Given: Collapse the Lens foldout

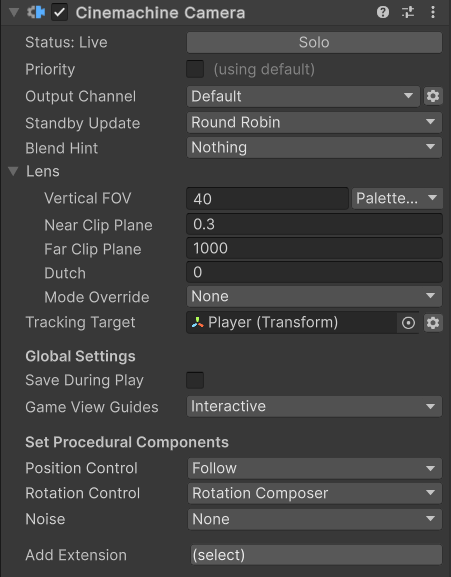Looking at the screenshot, I should (x=13, y=171).
